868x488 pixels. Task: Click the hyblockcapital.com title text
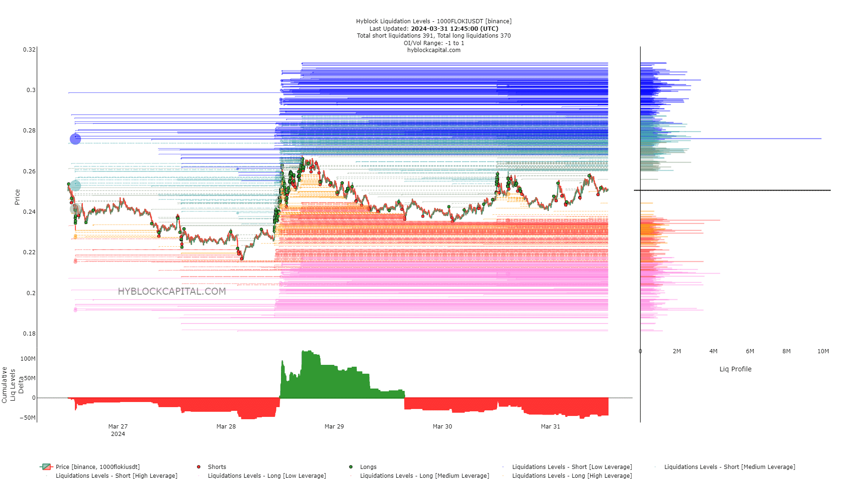(x=434, y=50)
